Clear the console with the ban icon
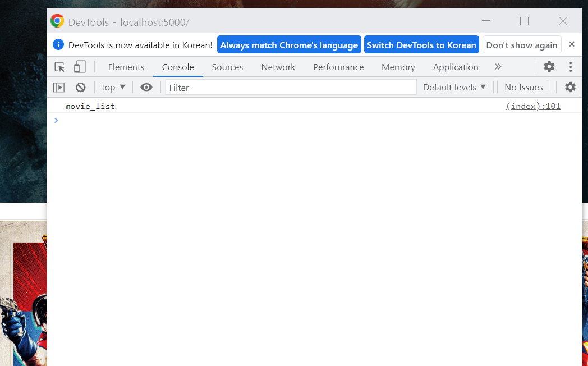The width and height of the screenshot is (588, 366). [x=81, y=88]
